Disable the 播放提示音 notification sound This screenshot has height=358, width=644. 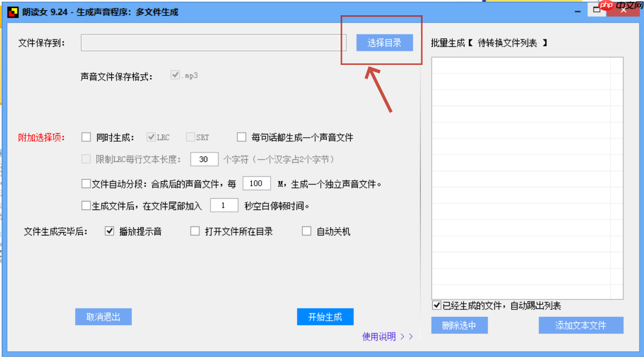(x=110, y=230)
